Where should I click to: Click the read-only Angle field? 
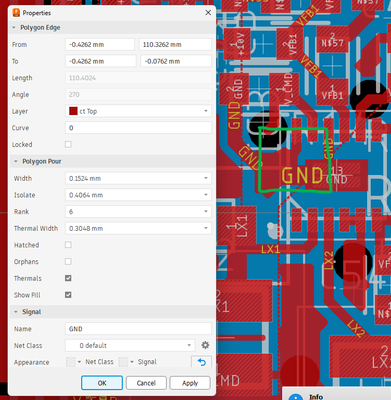point(138,94)
